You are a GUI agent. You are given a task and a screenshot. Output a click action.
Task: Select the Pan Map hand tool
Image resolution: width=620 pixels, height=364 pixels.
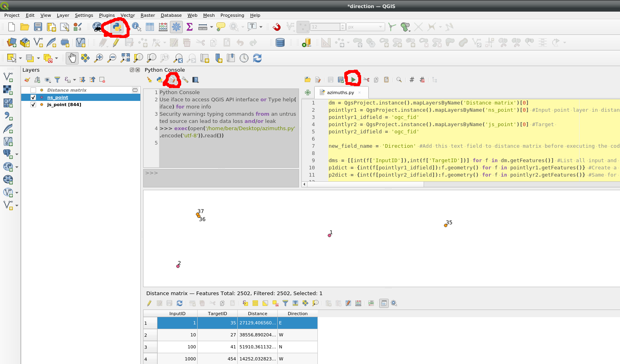(72, 58)
